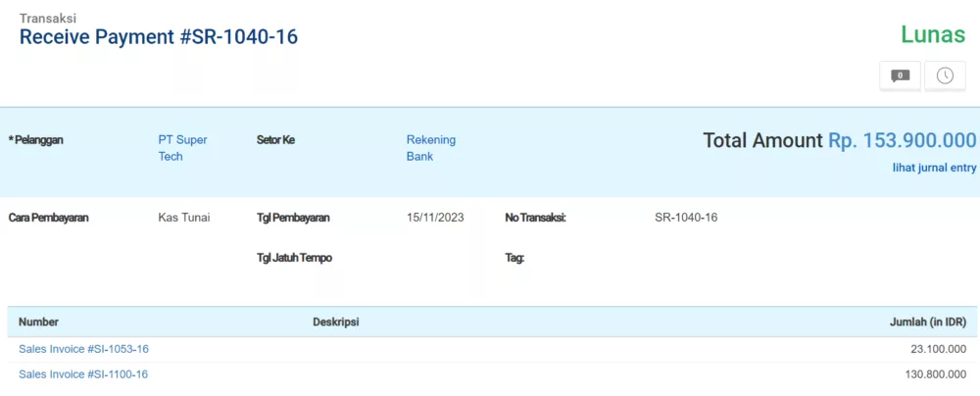The width and height of the screenshot is (980, 396).
Task: Click the Lunas status label
Action: click(933, 34)
